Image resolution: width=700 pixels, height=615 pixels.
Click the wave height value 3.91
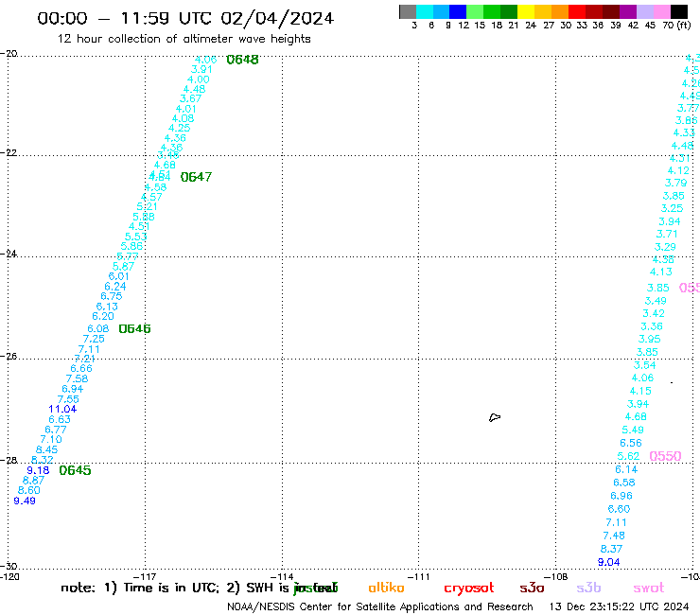[201, 69]
